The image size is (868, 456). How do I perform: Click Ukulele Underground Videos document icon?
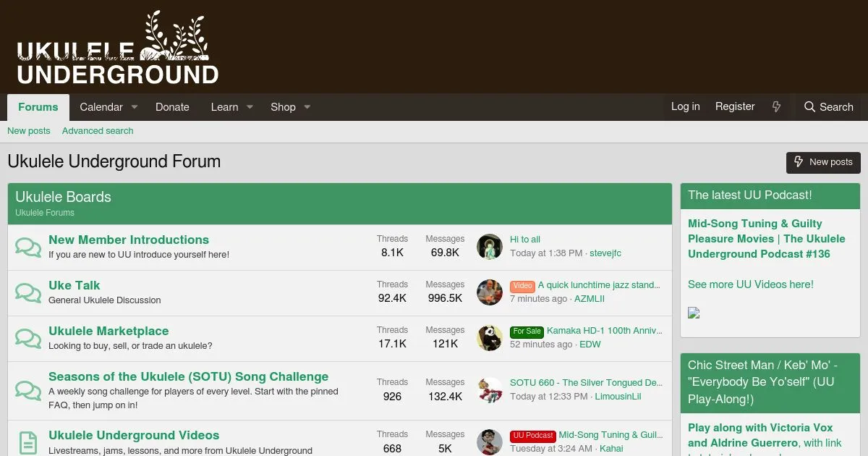(x=28, y=442)
